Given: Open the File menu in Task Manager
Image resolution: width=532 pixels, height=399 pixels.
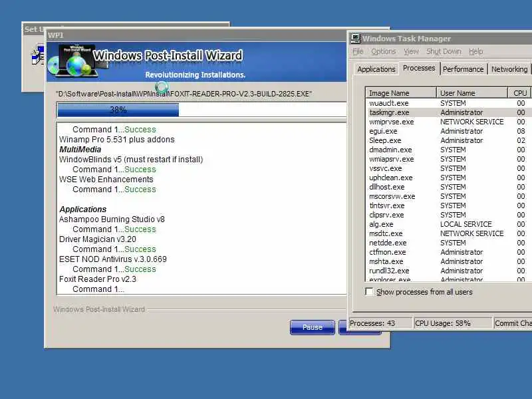Looking at the screenshot, I should coord(358,51).
